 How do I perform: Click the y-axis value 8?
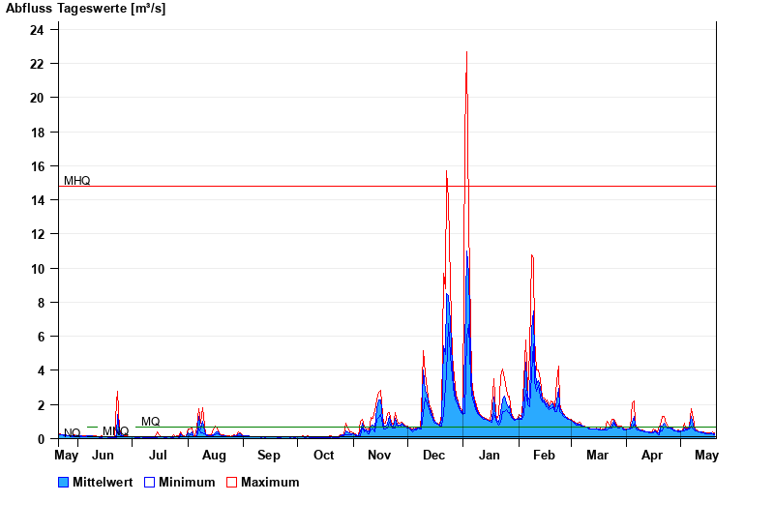point(41,303)
